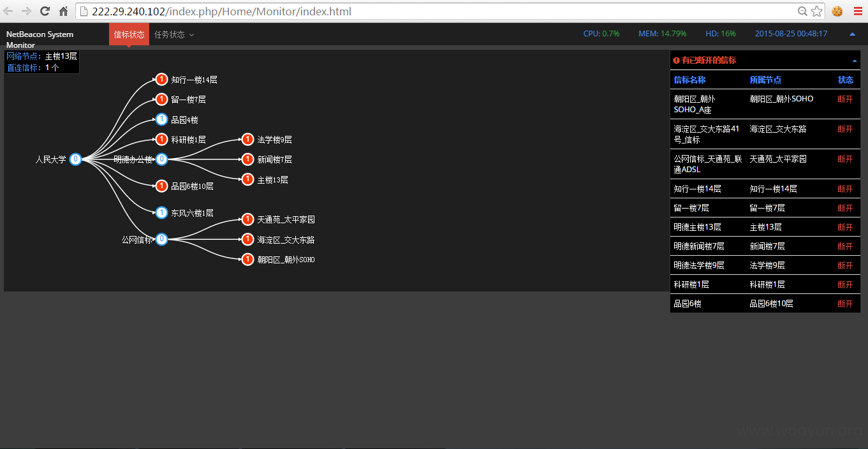This screenshot has width=868, height=449.
Task: Click 断开 status for 留一楼7层
Action: 845,208
